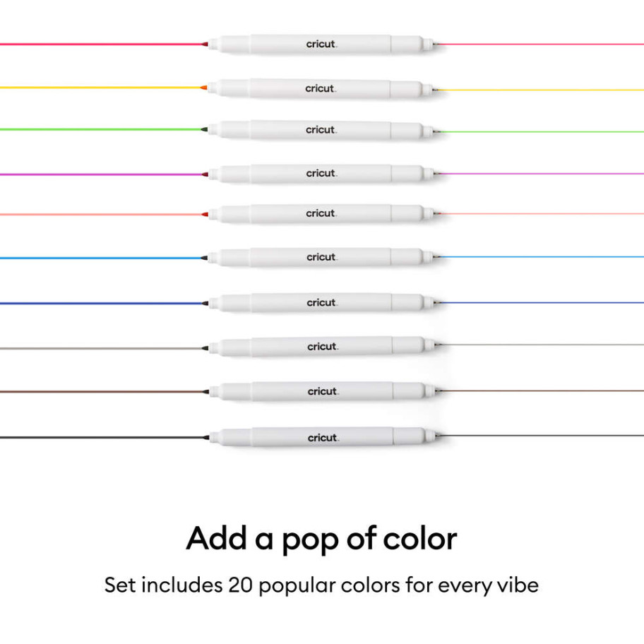
Task: Click the "Add a pop of color" heading
Action: (x=322, y=539)
